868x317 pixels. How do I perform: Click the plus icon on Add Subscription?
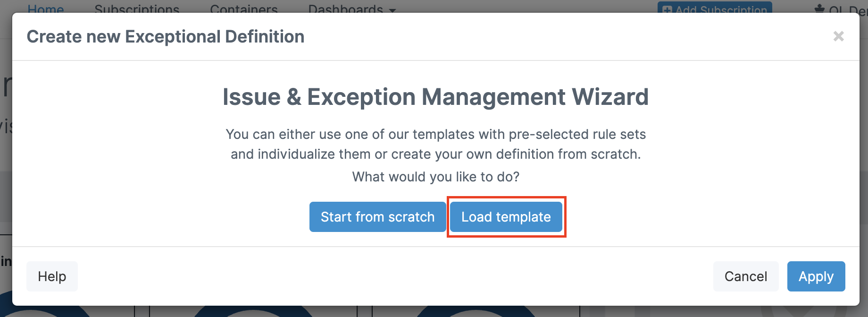coord(667,9)
